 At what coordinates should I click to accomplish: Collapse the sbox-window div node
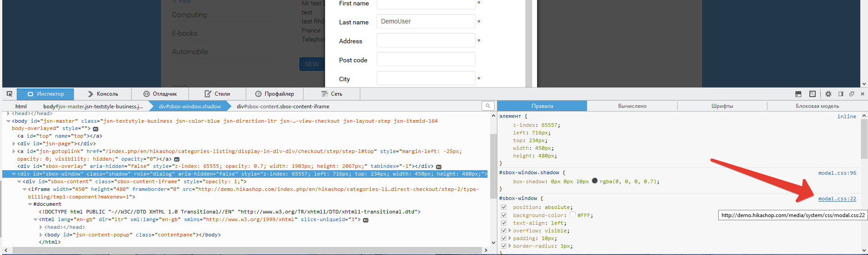coord(14,174)
